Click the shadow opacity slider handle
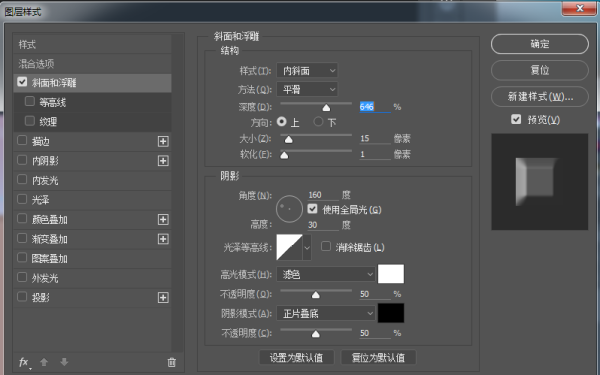Image resolution: width=600 pixels, height=375 pixels. (x=315, y=334)
